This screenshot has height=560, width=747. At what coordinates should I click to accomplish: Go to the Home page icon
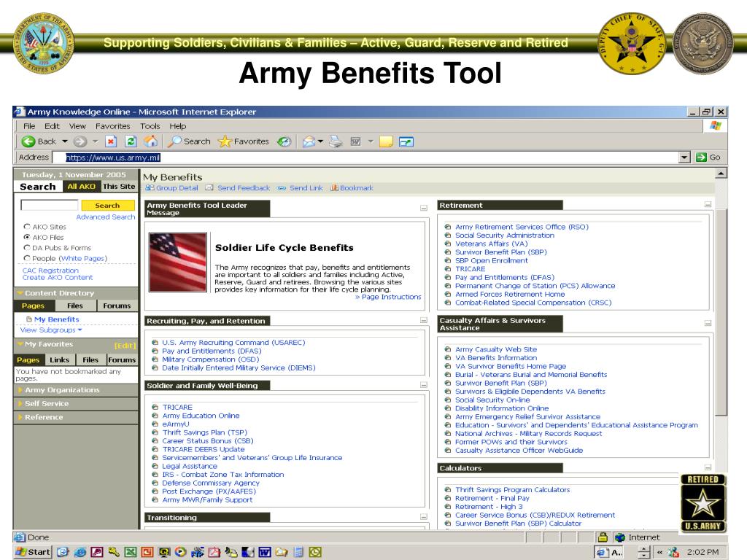click(150, 141)
